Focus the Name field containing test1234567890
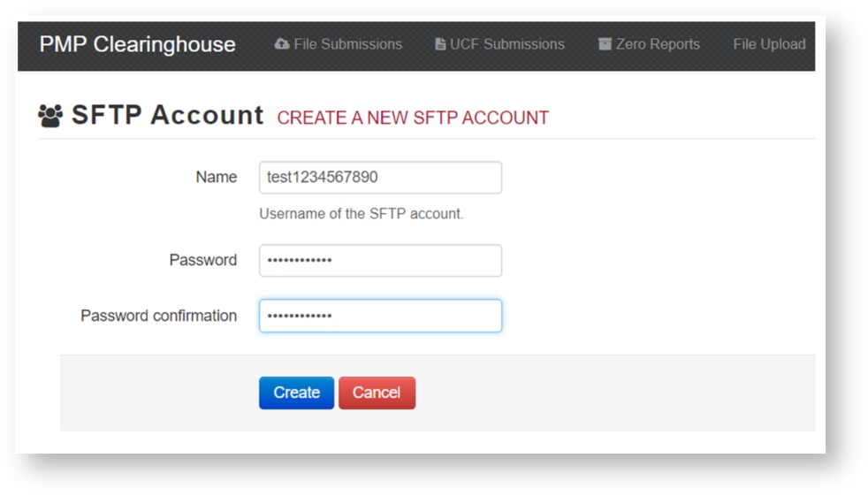This screenshot has width=868, height=496. tap(380, 177)
